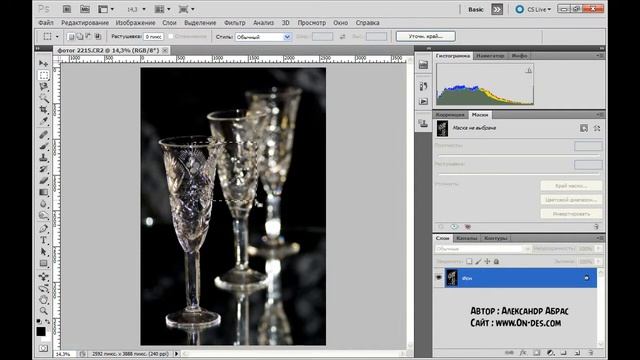This screenshot has width=640, height=360.
Task: Create a new adjustment layer icon
Action: 551,352
